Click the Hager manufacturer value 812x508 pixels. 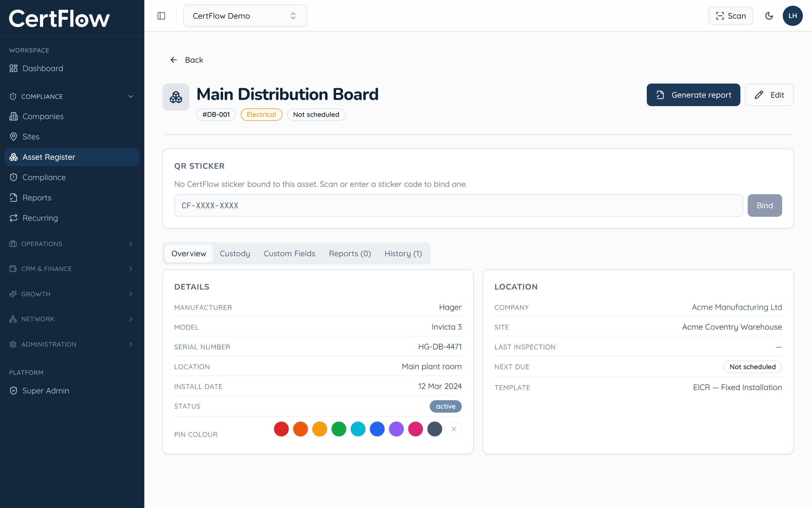pyautogui.click(x=450, y=307)
